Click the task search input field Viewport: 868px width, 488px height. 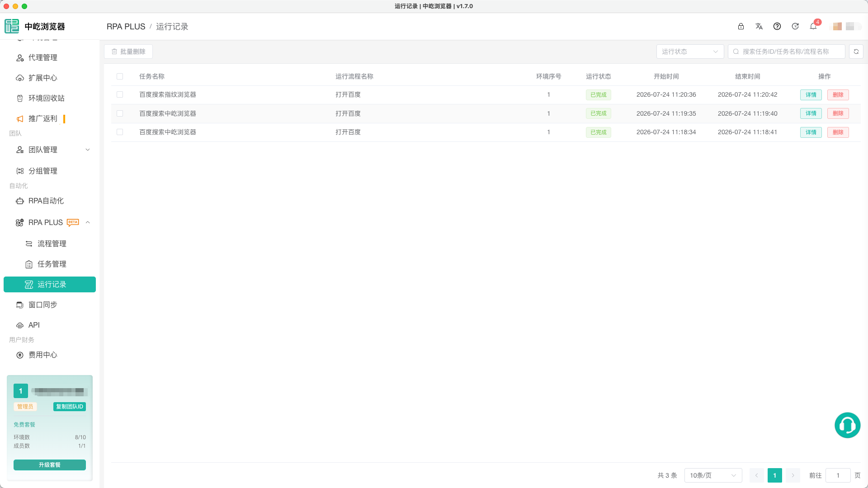coord(787,52)
